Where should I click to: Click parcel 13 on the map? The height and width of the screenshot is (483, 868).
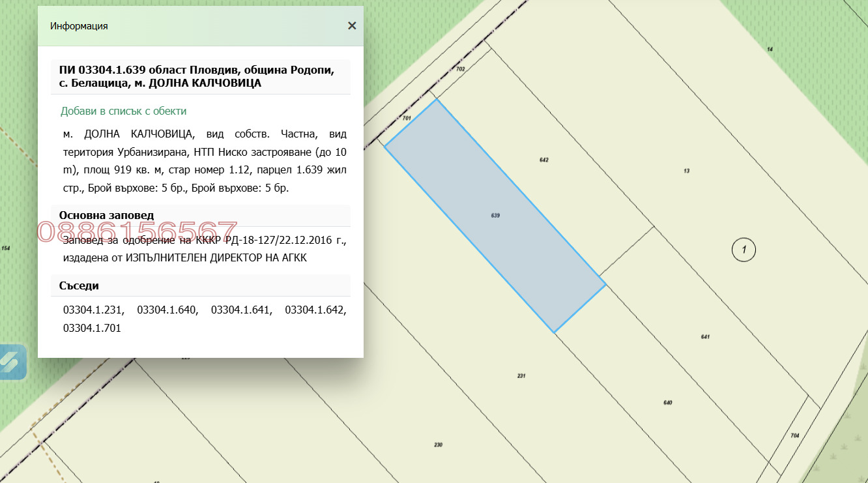tap(686, 171)
